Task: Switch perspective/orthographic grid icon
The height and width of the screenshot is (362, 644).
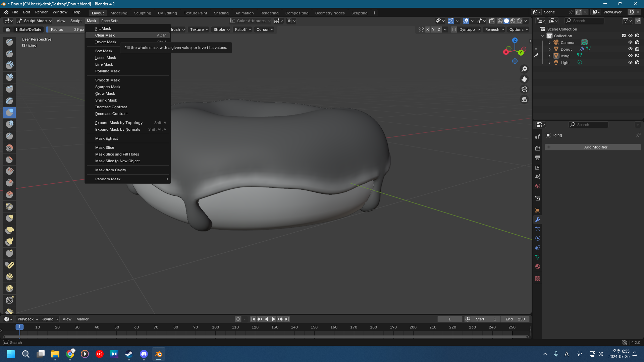Action: point(524,100)
